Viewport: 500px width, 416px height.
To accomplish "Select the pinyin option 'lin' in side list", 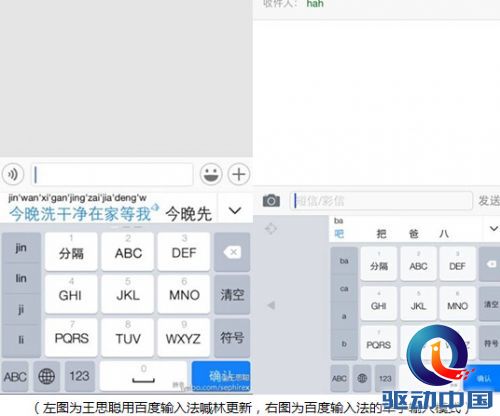I will coord(21,278).
